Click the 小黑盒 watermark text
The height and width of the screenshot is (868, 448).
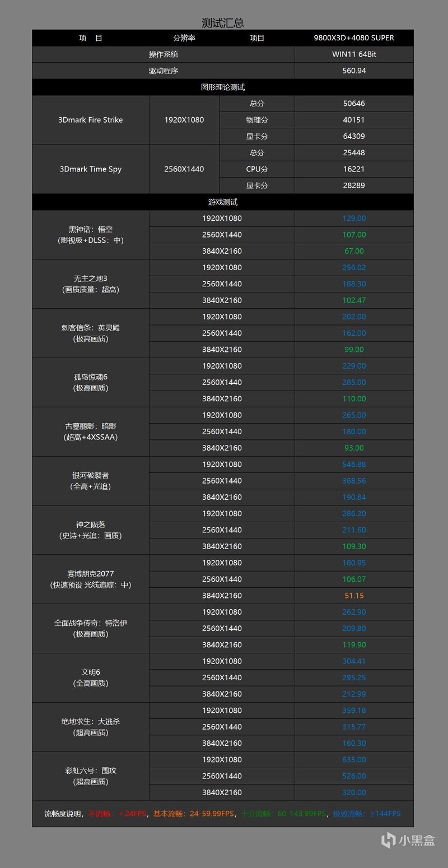click(x=417, y=840)
